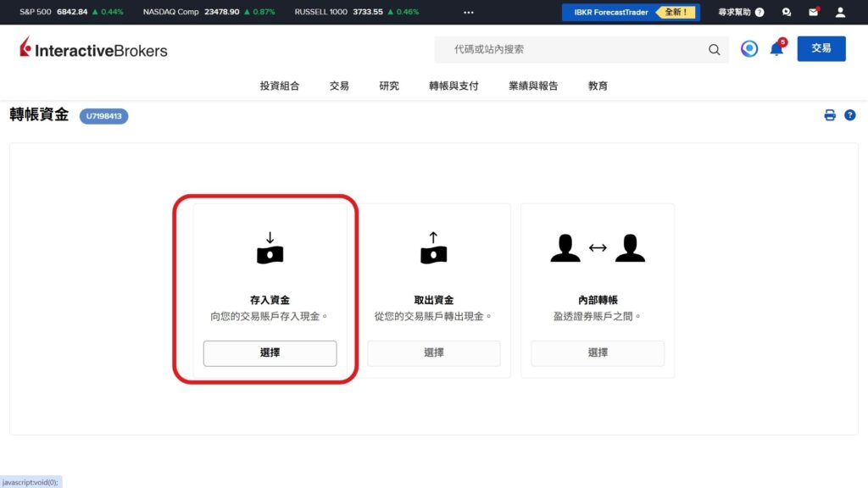Open the 轉帳與支付 menu
868x488 pixels.
click(453, 86)
